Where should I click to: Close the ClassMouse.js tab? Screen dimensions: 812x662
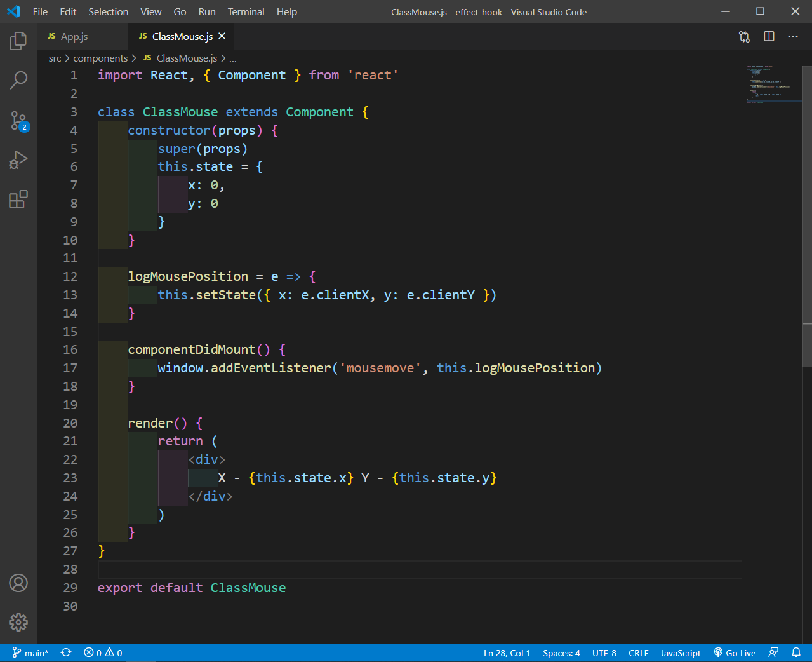[x=222, y=36]
